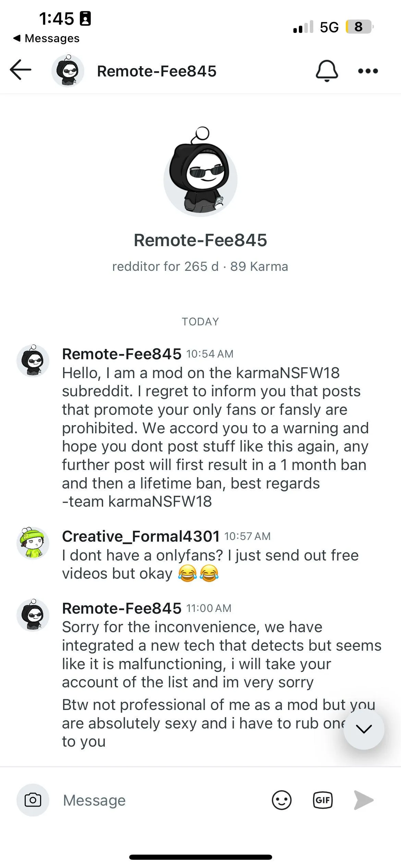Tap Creative_Formal4301's green hat avatar
Screen dimensions: 401x868
point(33,543)
